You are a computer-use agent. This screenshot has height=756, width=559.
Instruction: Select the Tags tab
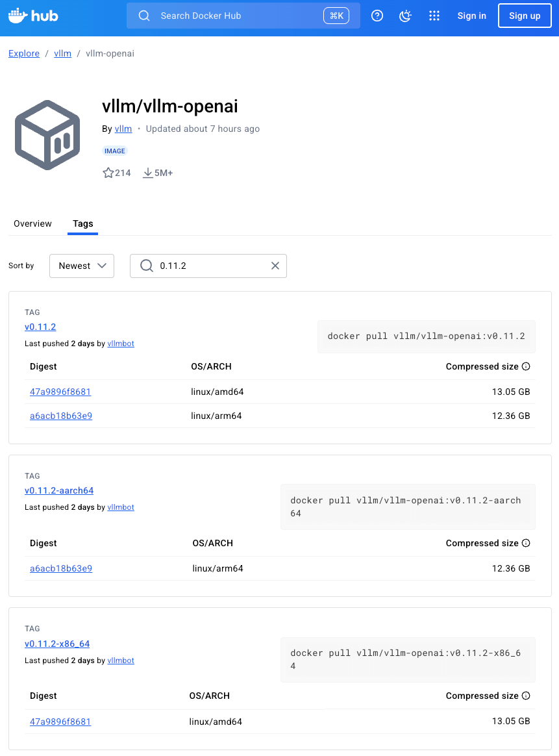83,223
